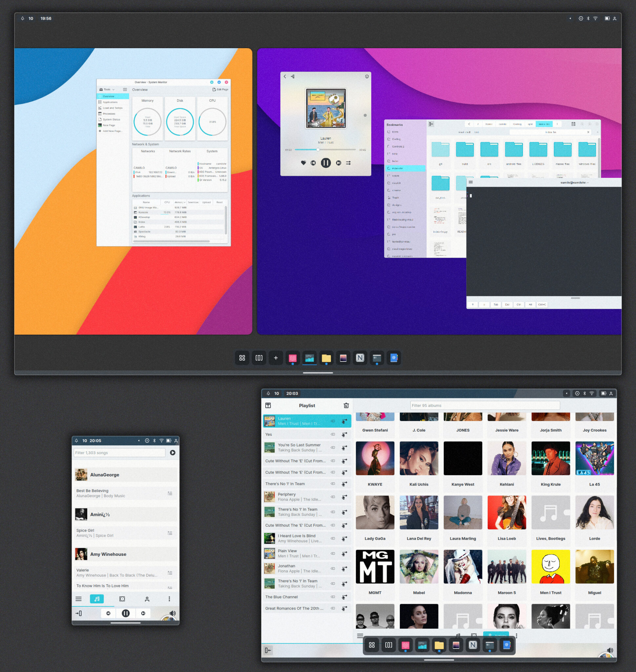
Task: Open file manager icon in large desktop dock
Action: click(326, 358)
